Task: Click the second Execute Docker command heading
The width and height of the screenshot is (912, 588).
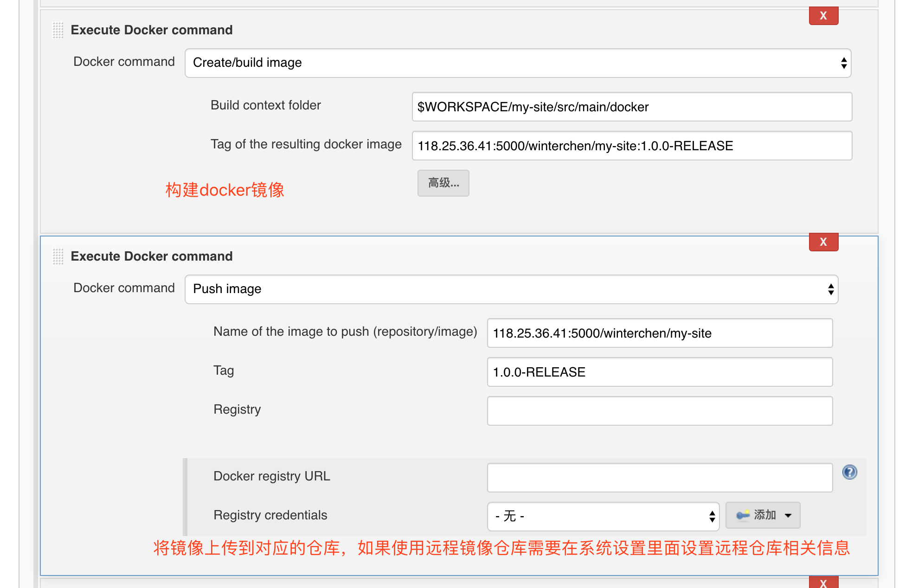Action: [152, 256]
